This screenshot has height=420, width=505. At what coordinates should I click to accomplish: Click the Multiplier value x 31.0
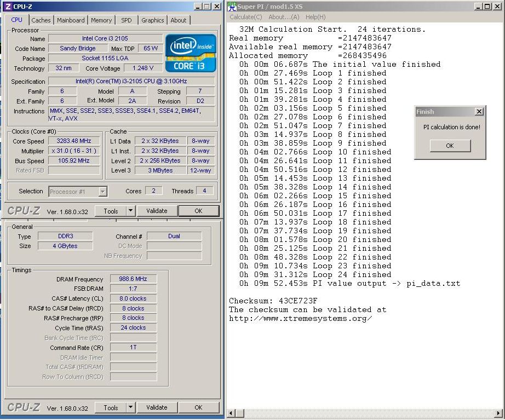click(x=74, y=151)
